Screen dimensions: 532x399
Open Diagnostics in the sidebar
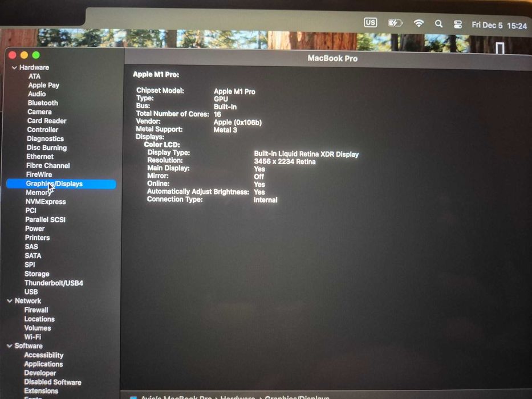point(45,139)
